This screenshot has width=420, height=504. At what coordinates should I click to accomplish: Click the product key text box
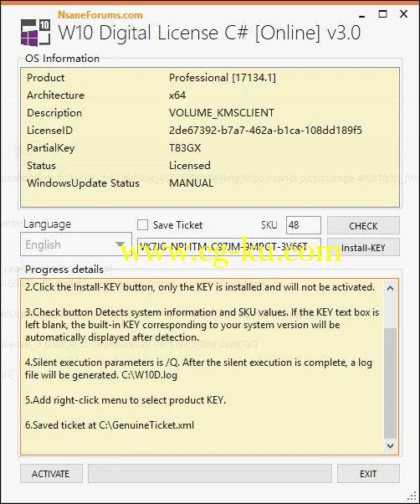[x=229, y=246]
